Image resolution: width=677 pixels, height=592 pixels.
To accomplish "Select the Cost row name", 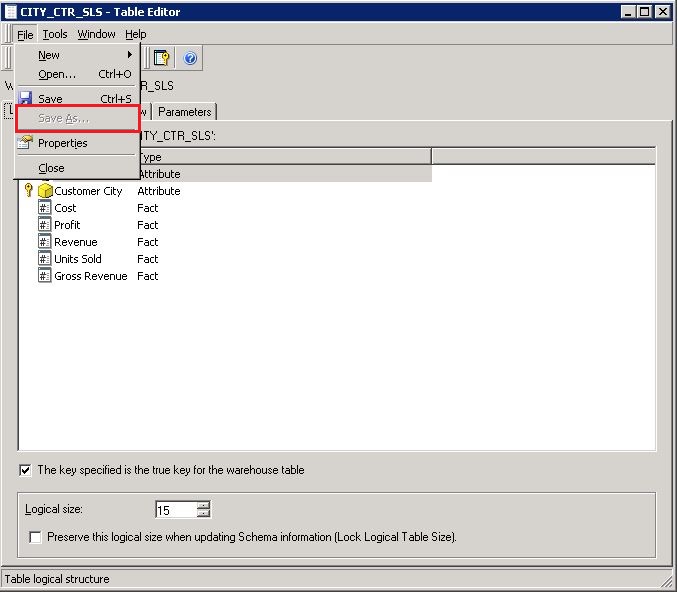I will tap(65, 208).
